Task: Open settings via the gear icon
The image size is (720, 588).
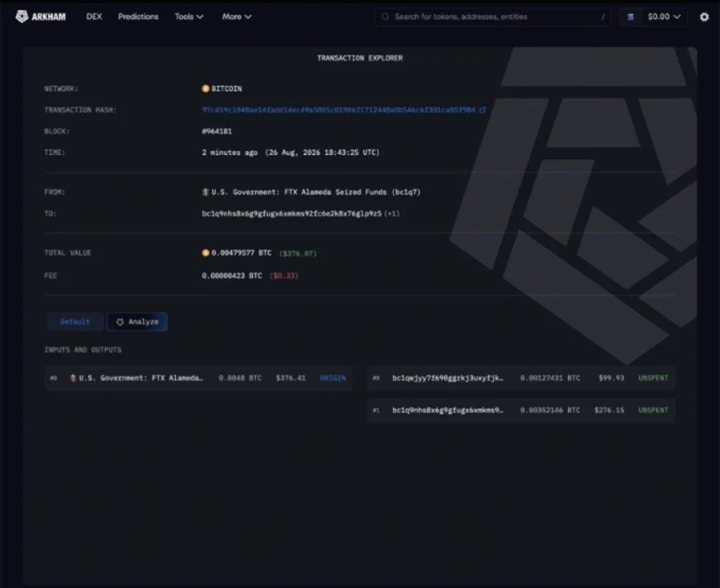Action: click(704, 17)
